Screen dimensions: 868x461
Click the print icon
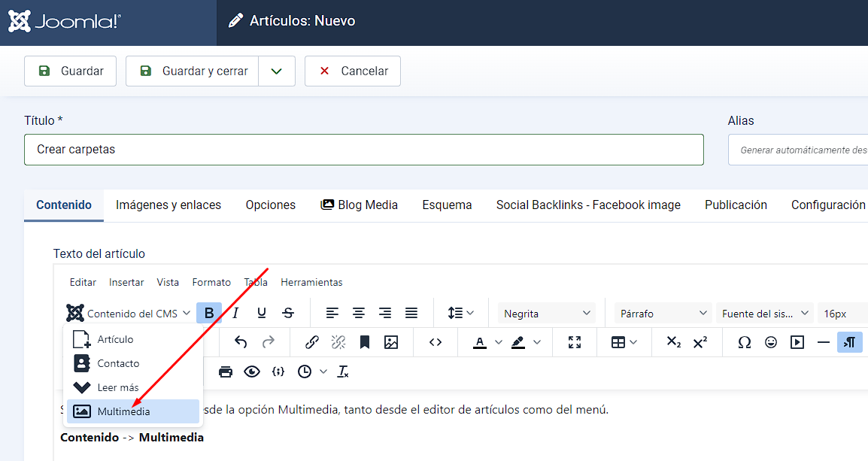(x=225, y=372)
